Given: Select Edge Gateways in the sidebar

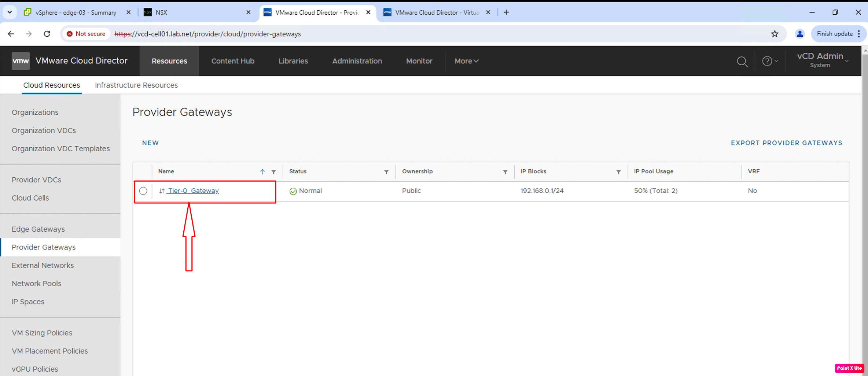Looking at the screenshot, I should (x=38, y=229).
